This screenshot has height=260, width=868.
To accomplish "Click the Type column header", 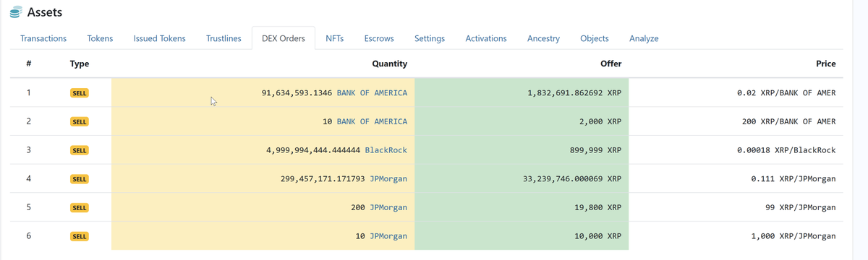I will (80, 64).
